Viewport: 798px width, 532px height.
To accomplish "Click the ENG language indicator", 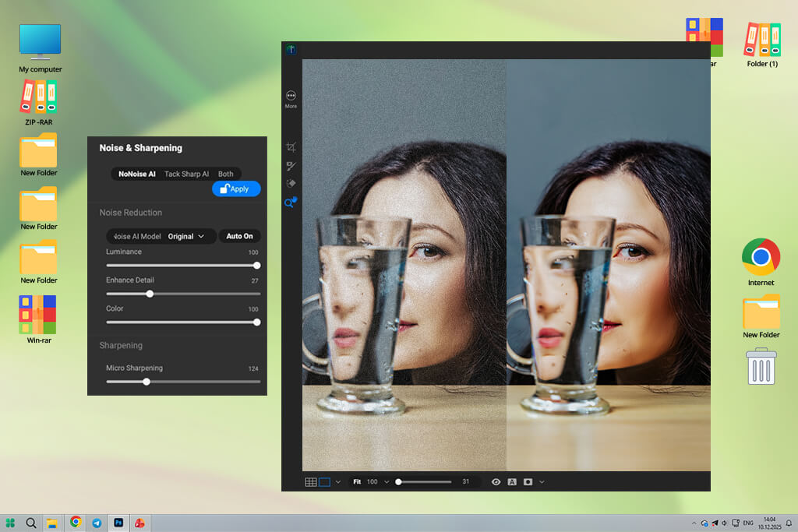I will click(x=748, y=523).
